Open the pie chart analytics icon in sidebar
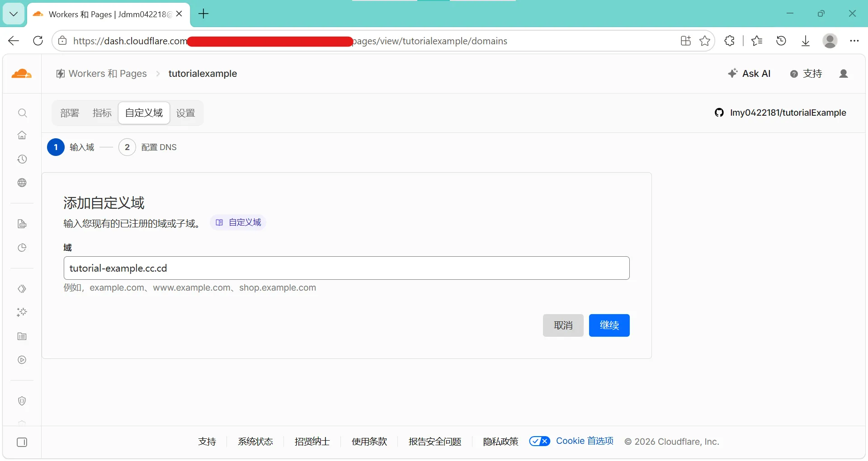Screen dimensions: 868x461 (22, 248)
